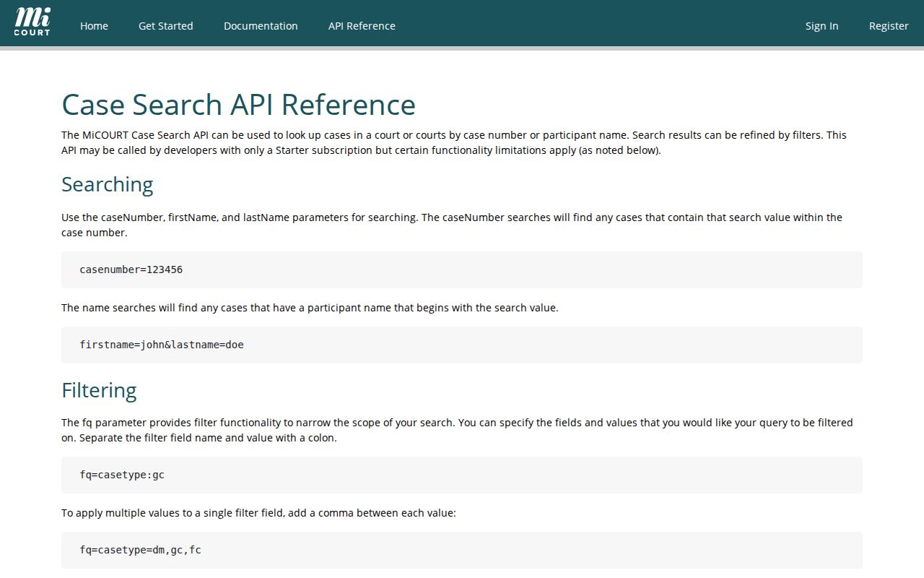The width and height of the screenshot is (924, 578).
Task: Click the MiCOURT logo
Action: (32, 22)
